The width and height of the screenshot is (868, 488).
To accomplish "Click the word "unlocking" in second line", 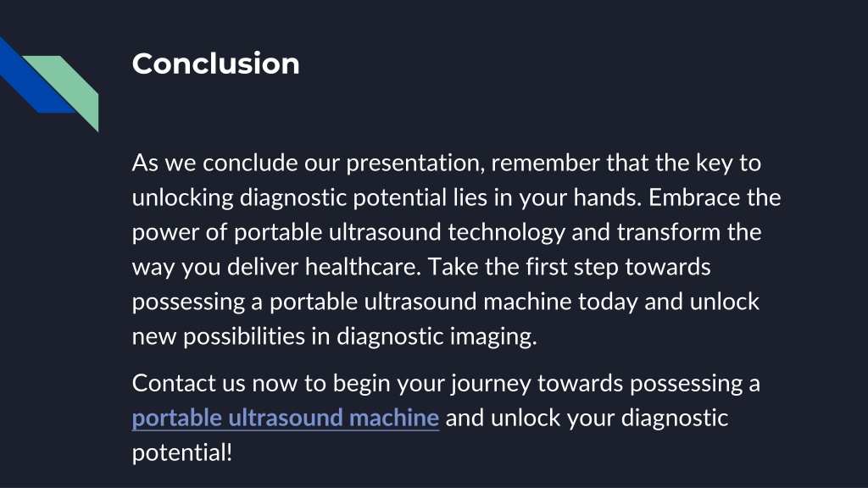I will coord(183,198).
